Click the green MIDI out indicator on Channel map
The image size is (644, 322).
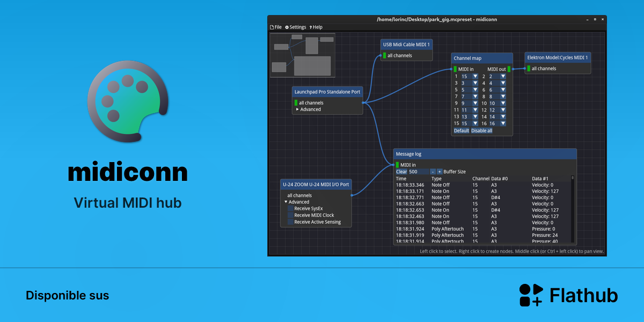[509, 69]
